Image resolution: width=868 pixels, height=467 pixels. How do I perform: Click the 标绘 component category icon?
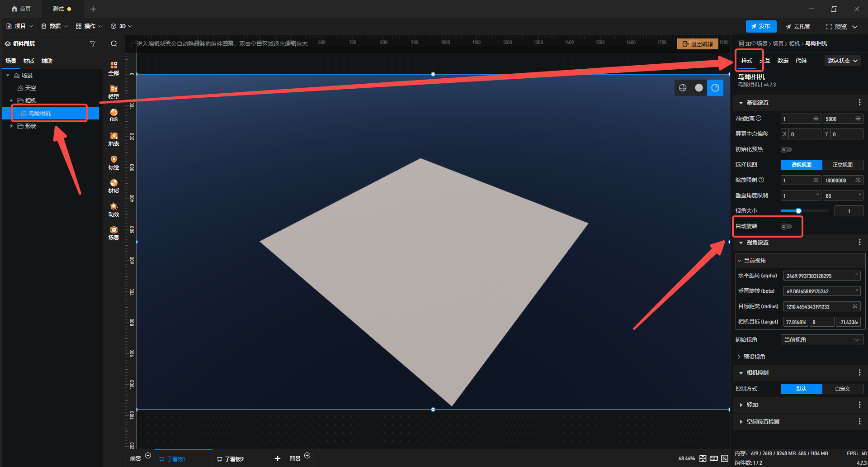click(x=113, y=162)
